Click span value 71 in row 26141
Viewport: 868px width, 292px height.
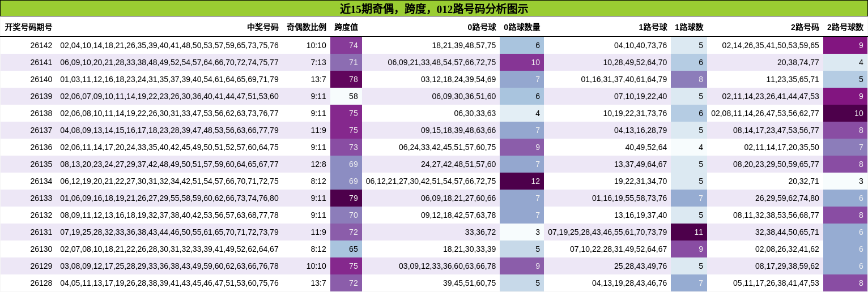pyautogui.click(x=346, y=62)
